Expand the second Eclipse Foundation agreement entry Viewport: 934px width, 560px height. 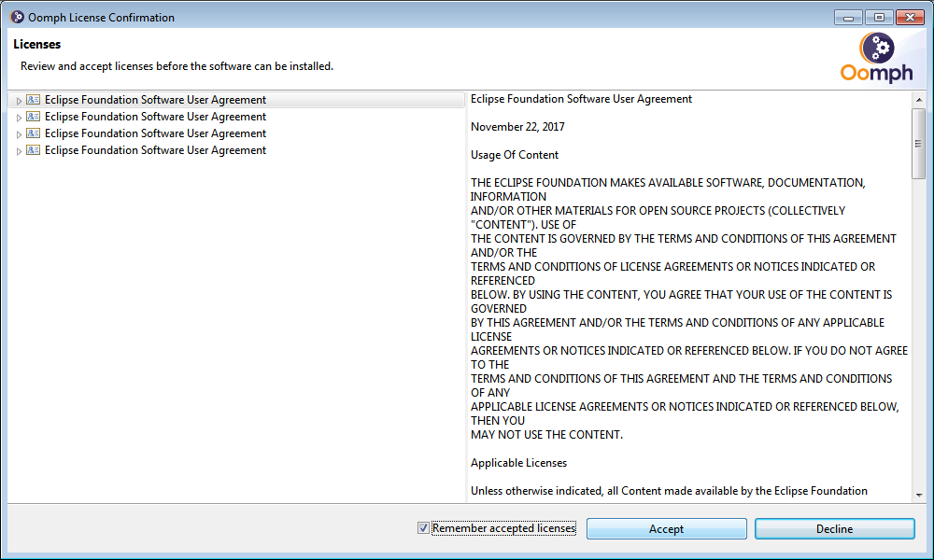point(19,118)
